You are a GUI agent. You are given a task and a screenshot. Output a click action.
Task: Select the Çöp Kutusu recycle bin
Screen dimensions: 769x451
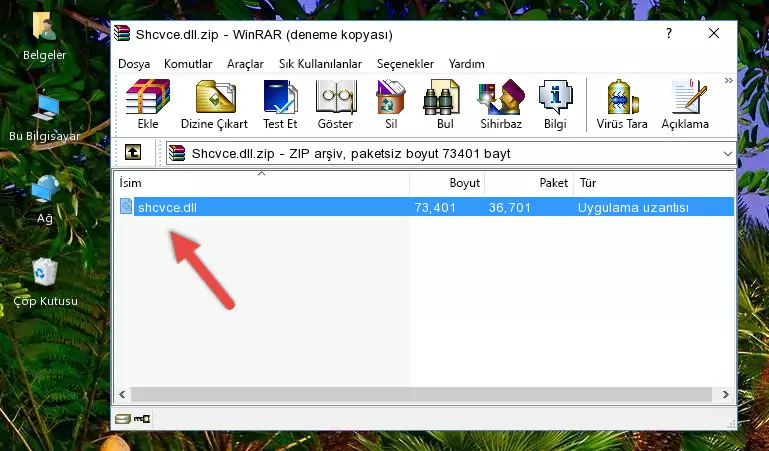pos(45,282)
